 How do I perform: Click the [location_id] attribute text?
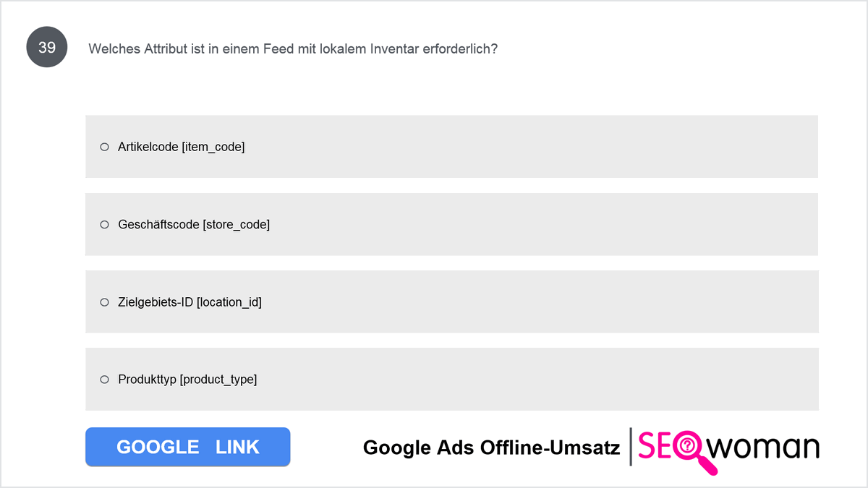click(229, 302)
